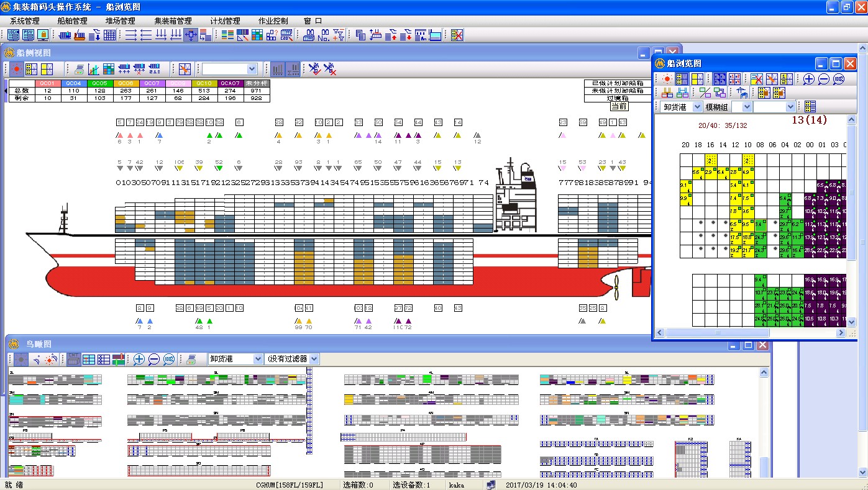Image resolution: width=868 pixels, height=490 pixels.
Task: Click the blocks with question mark icon
Action: pyautogui.click(x=272, y=35)
